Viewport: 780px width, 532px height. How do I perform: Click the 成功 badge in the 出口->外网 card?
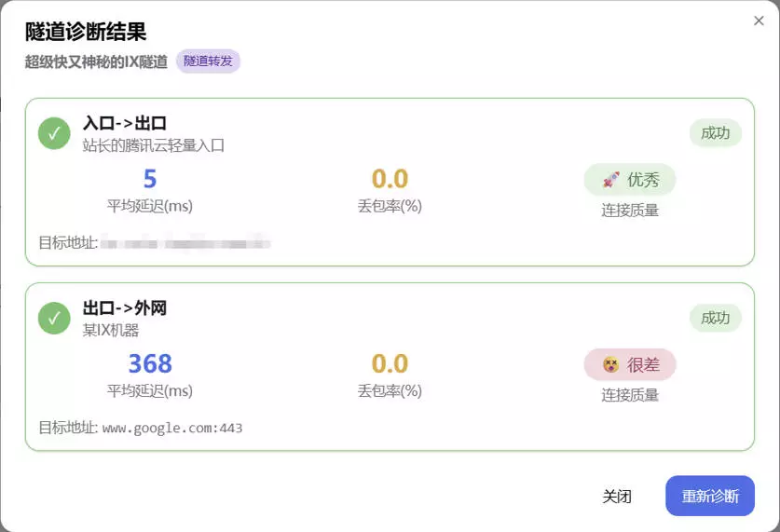click(x=715, y=318)
